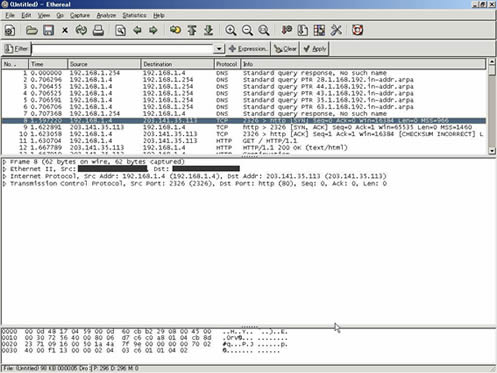497x373 pixels.
Task: Click the Filter button
Action: [x=16, y=49]
